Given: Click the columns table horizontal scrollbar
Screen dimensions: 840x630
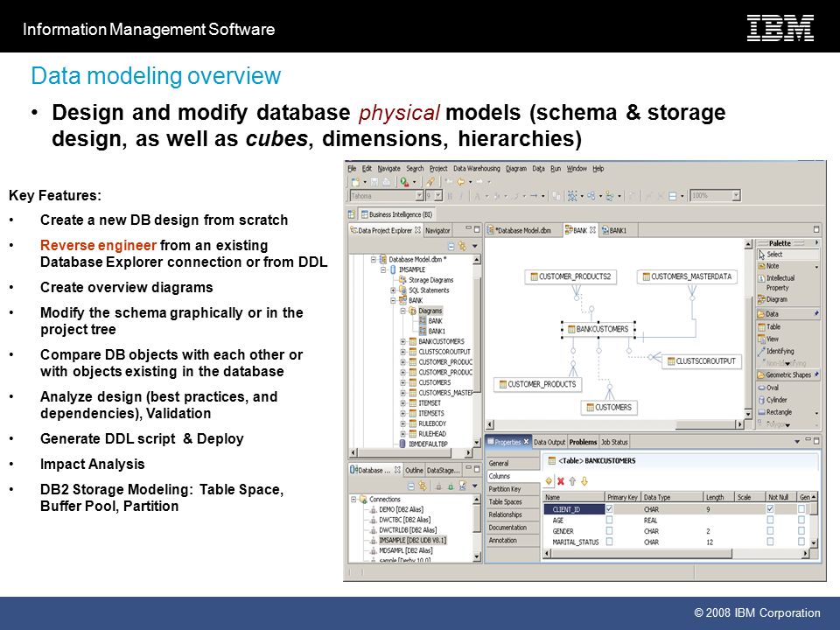Looking at the screenshot, I should click(676, 553).
